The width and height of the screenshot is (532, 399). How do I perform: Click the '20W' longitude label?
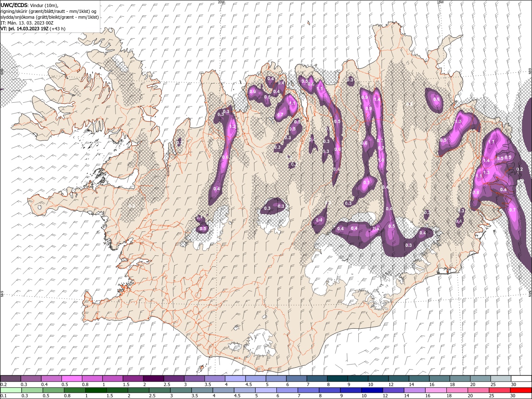pos(221,2)
